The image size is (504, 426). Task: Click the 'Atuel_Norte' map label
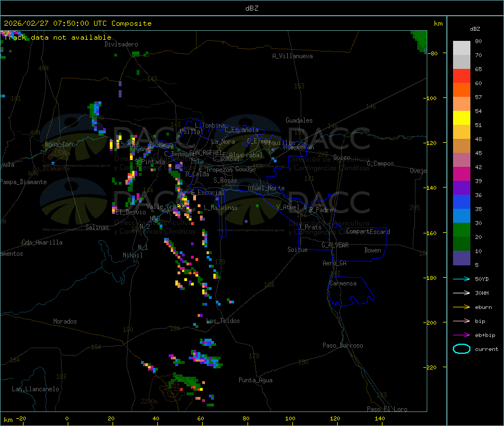[266, 188]
